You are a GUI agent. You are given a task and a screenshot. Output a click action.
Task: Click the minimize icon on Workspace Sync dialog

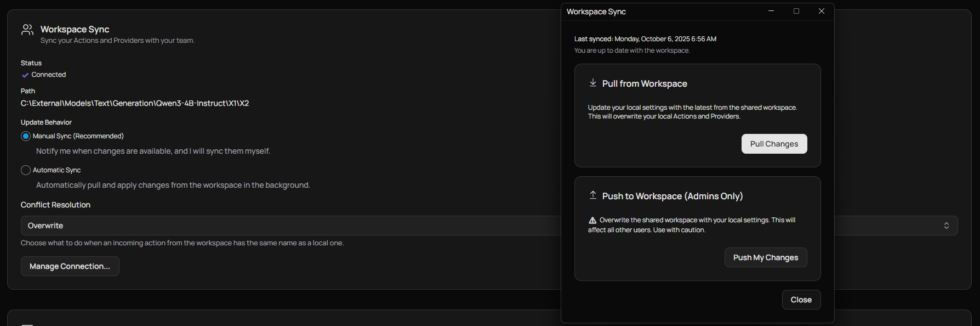(x=771, y=11)
